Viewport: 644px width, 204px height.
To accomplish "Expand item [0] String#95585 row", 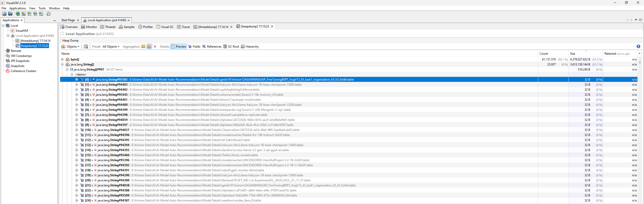I will [x=77, y=80].
